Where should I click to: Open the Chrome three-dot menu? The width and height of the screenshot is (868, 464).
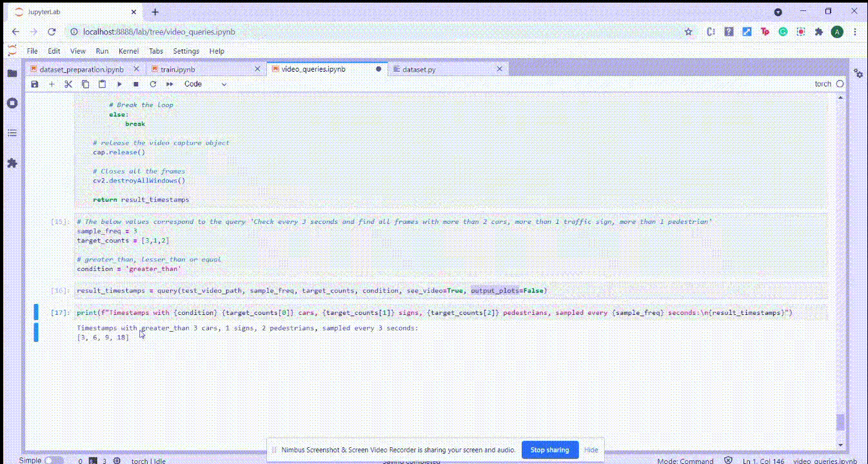coord(855,32)
